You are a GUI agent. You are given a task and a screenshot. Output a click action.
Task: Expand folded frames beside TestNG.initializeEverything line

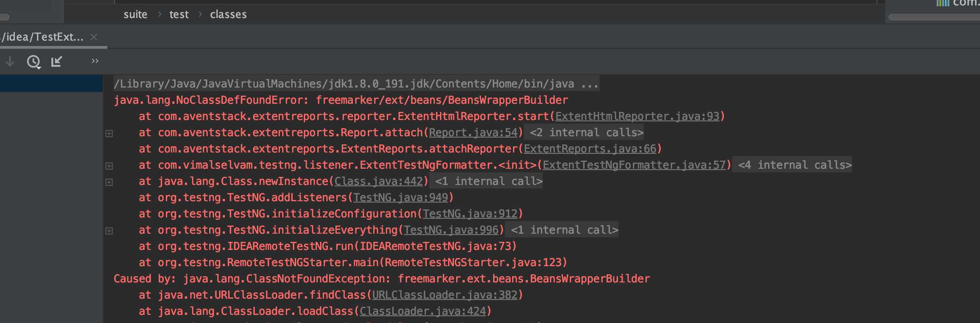109,231
